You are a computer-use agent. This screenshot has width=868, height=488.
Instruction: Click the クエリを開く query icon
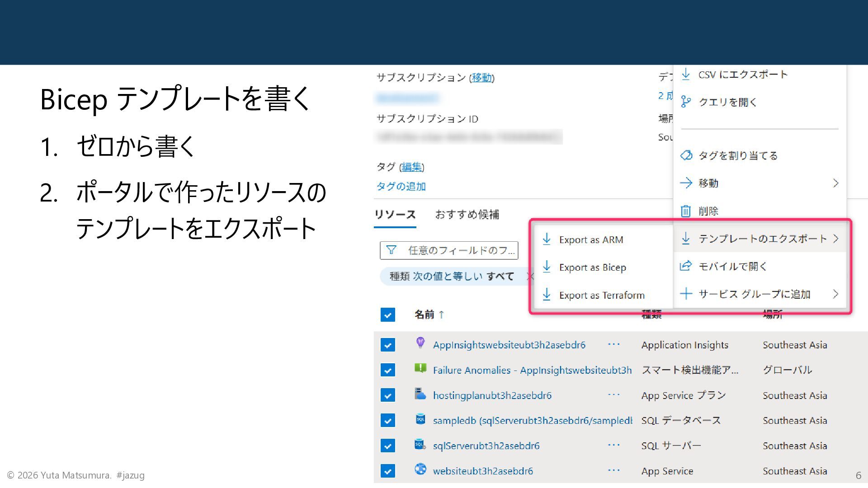pyautogui.click(x=685, y=102)
